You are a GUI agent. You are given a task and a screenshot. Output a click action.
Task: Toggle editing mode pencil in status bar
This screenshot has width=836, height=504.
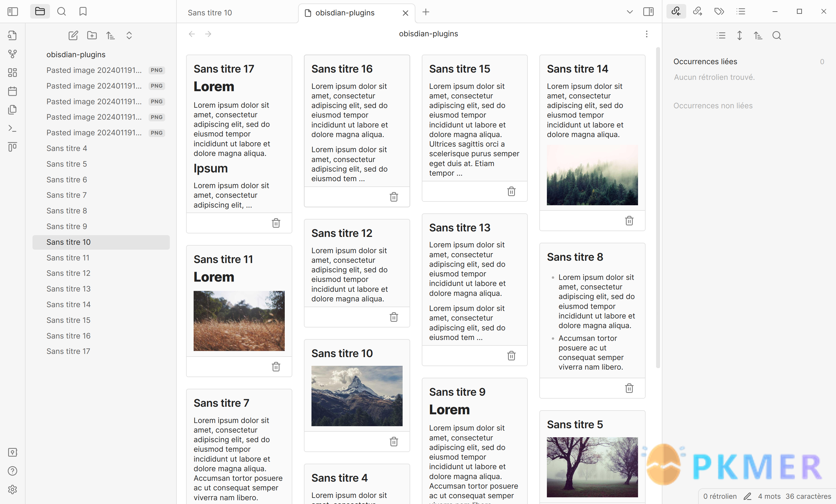[747, 496]
